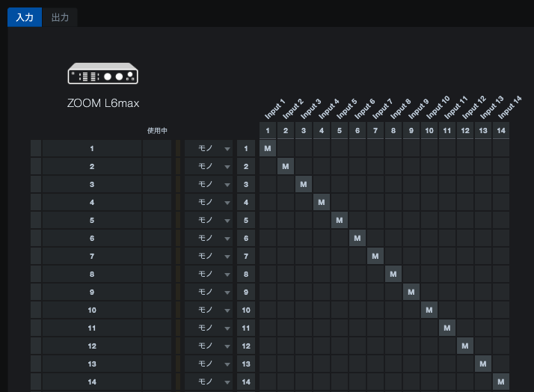Switch to the 出力 tab
Viewport: 534px width, 392px height.
[x=60, y=17]
